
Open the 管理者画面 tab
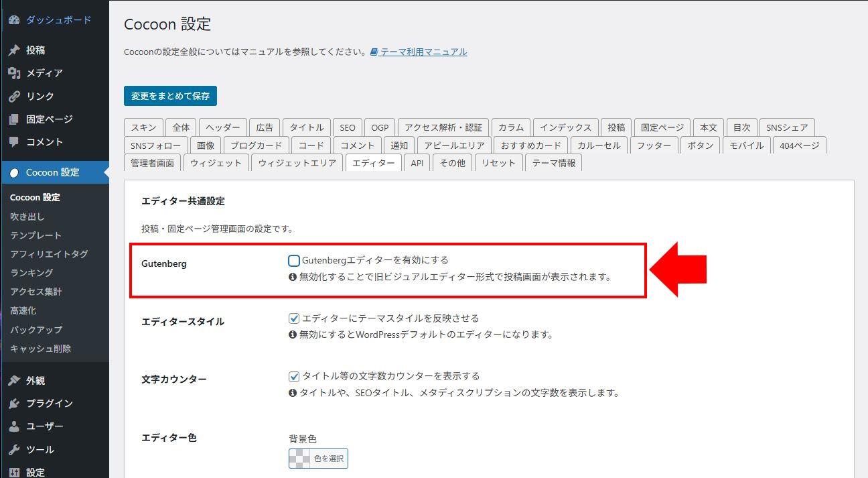(152, 163)
